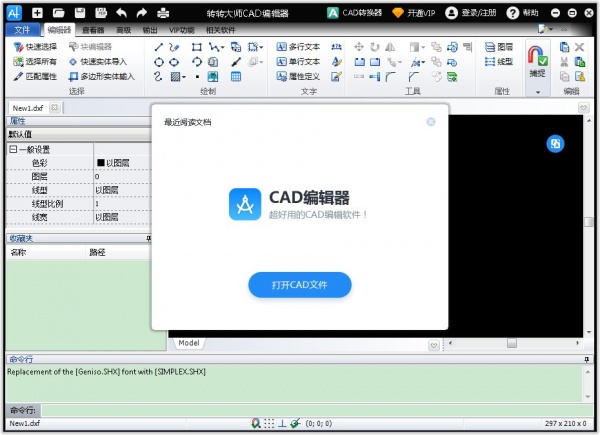Open the 捕捉 dropdown arrow
The image size is (600, 435).
coord(538,92)
